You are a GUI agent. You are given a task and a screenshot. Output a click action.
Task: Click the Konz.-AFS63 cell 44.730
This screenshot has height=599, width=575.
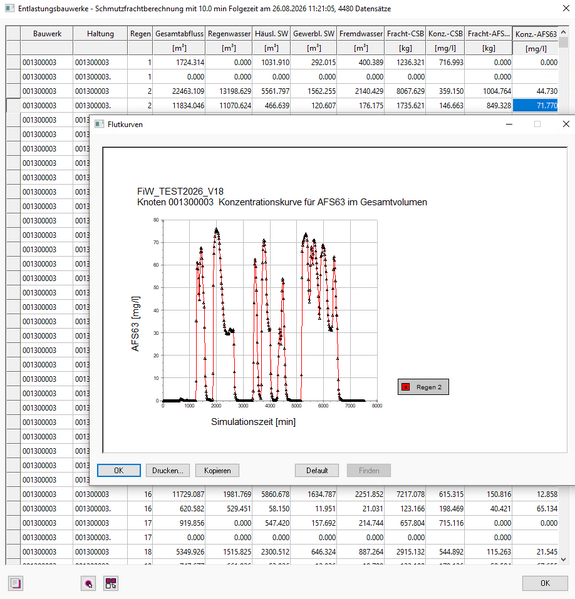pyautogui.click(x=535, y=91)
